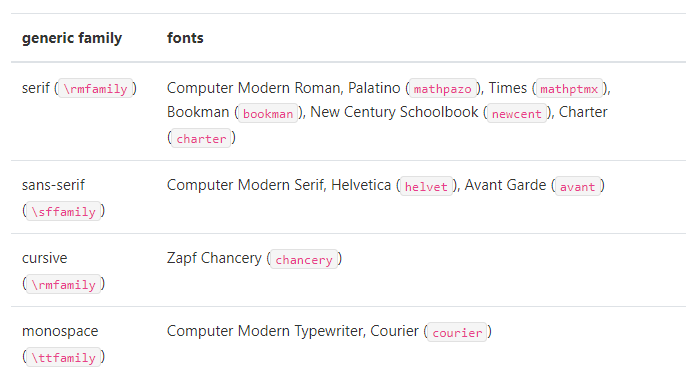The image size is (690, 381).
Task: Click the bookman code label
Action: tap(268, 113)
